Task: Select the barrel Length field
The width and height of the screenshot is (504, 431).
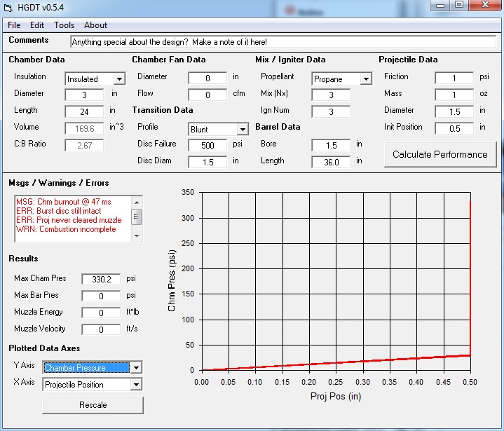Action: tap(331, 162)
